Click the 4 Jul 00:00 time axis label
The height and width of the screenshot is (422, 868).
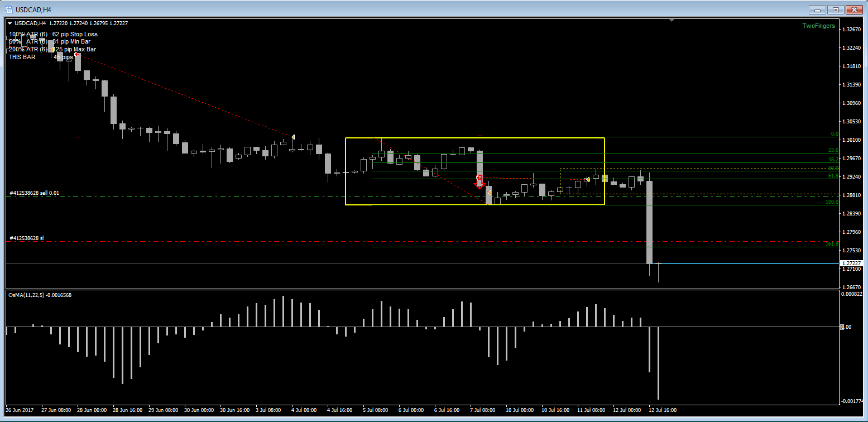[x=305, y=410]
